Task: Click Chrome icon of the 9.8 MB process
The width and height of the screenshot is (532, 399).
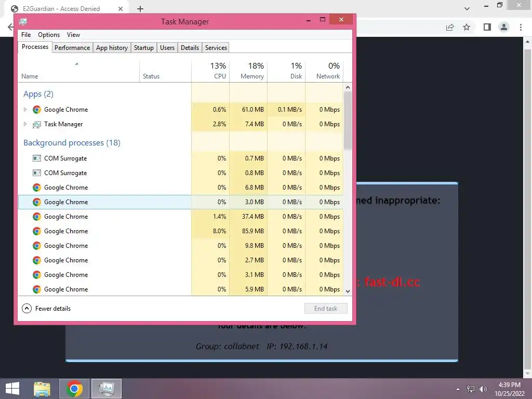Action: 37,246
